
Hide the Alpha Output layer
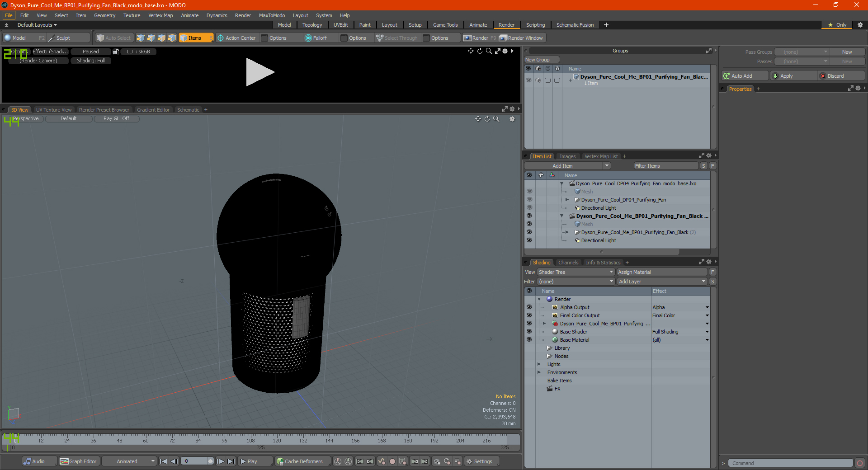point(529,307)
